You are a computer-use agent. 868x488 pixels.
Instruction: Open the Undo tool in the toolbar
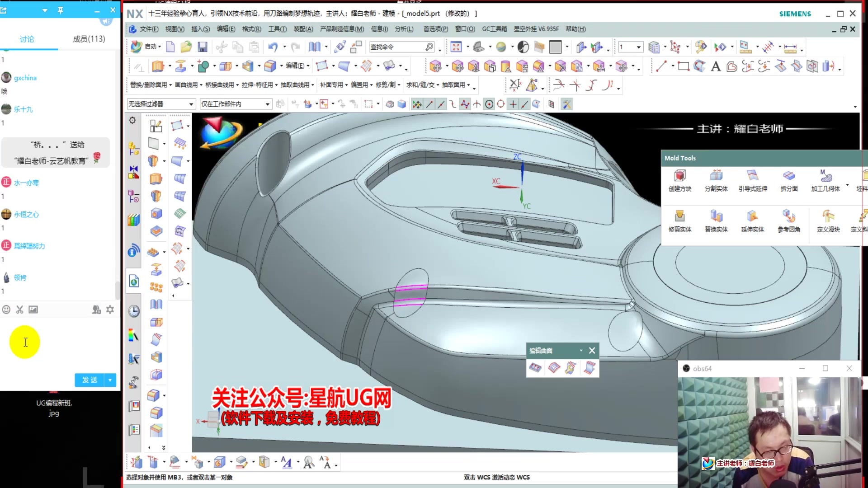tap(274, 47)
